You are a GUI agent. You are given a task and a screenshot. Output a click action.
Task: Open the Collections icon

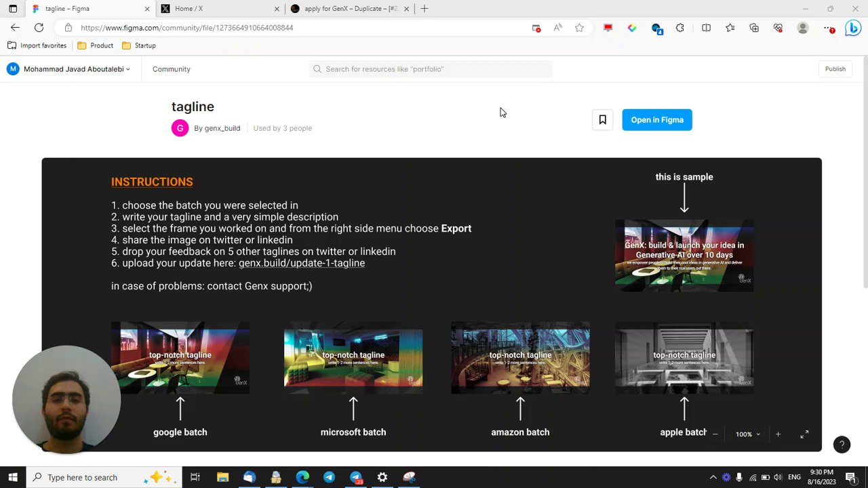click(x=754, y=28)
